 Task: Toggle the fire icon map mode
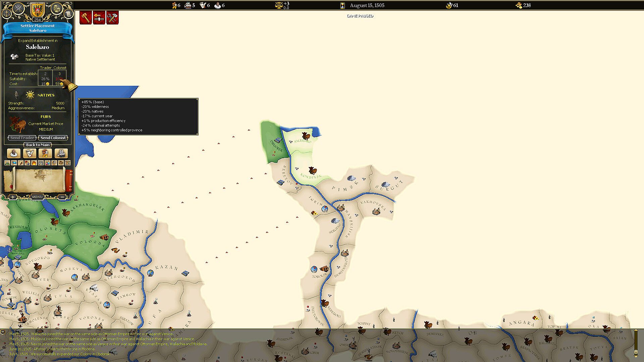[x=34, y=163]
